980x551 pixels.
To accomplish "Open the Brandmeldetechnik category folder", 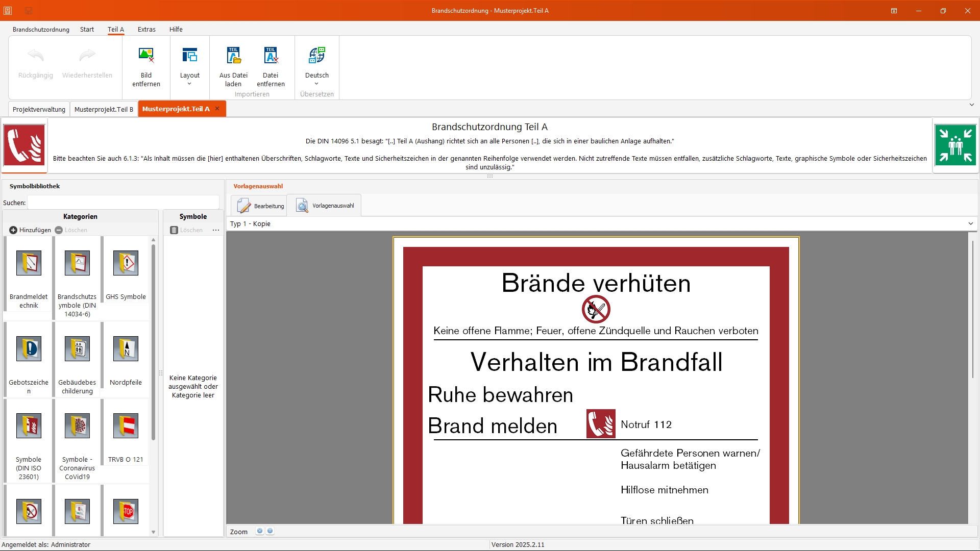I will click(x=29, y=264).
